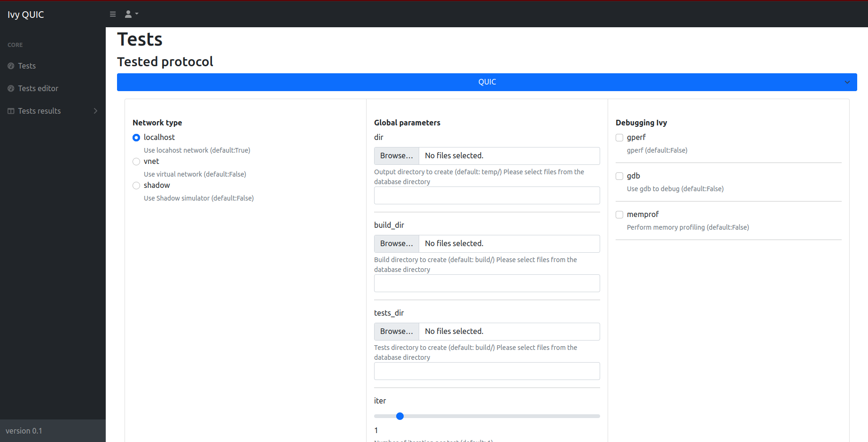Click the Tests editor sidebar icon

(11, 88)
